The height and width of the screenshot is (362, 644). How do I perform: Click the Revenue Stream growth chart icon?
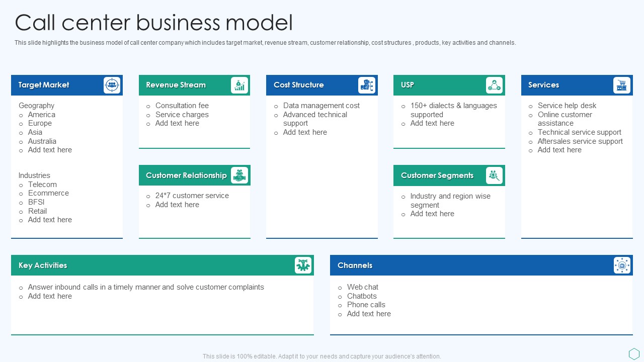(x=239, y=85)
